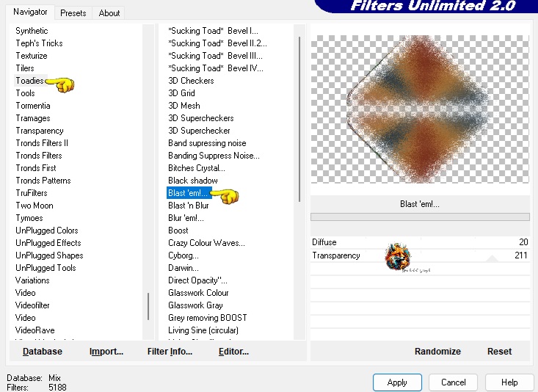This screenshot has height=392, width=538.
Task: Select the Darwin... filter
Action: click(183, 268)
